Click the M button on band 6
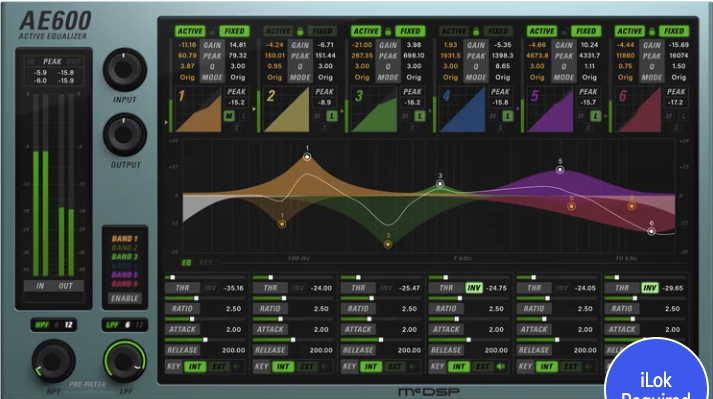The height and width of the screenshot is (399, 713). pos(668,116)
